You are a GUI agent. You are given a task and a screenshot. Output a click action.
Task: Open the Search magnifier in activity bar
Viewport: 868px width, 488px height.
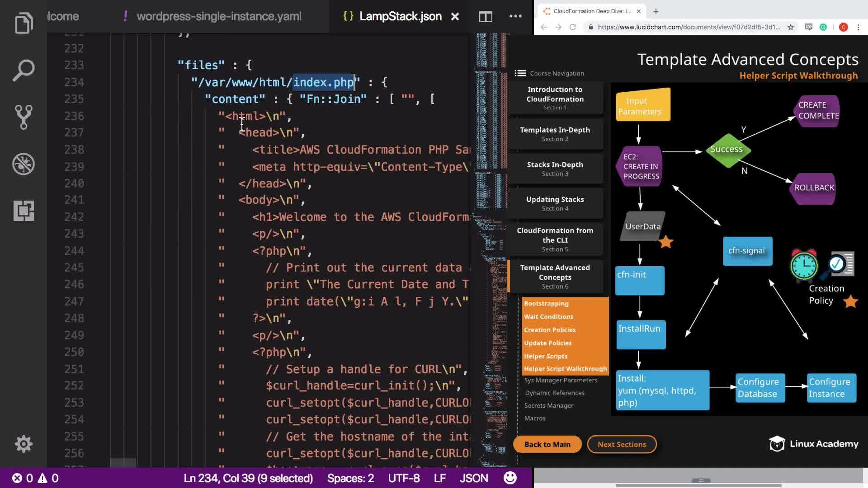point(24,70)
